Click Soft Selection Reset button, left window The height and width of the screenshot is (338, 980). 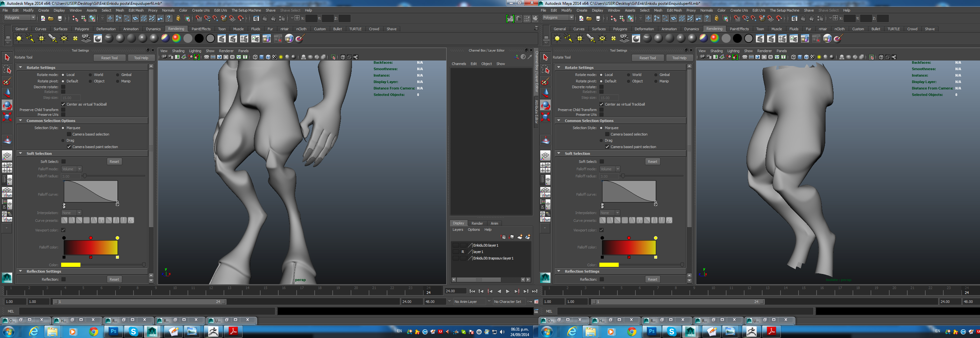pos(114,161)
